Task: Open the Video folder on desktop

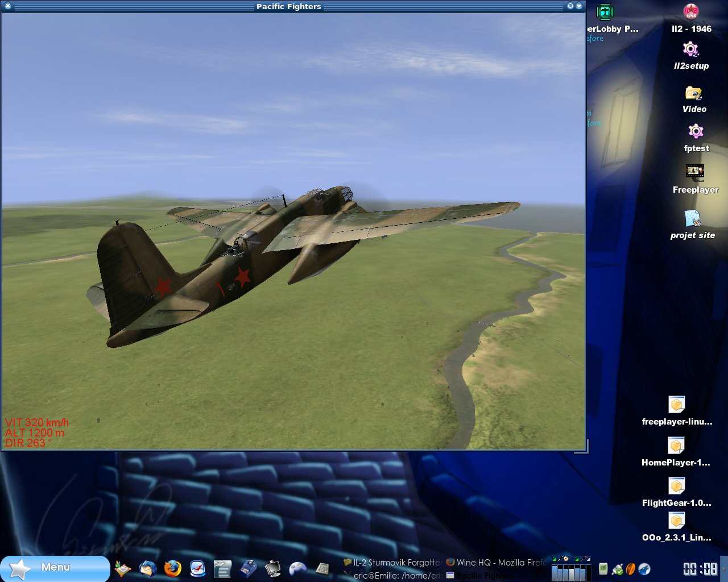Action: point(694,99)
